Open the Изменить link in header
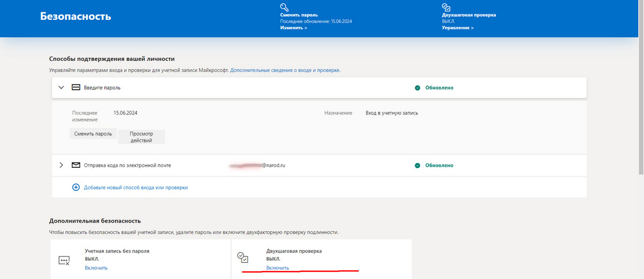This screenshot has height=279, width=644. click(293, 27)
